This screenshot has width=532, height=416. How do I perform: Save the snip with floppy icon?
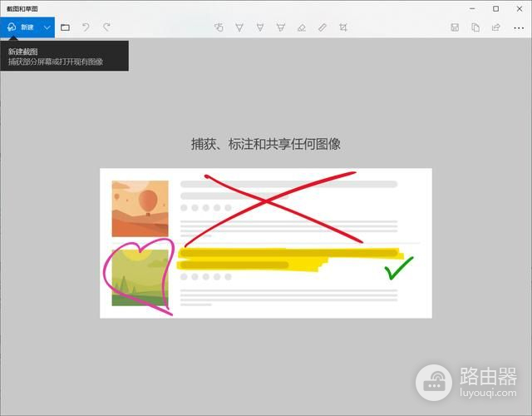(x=455, y=27)
